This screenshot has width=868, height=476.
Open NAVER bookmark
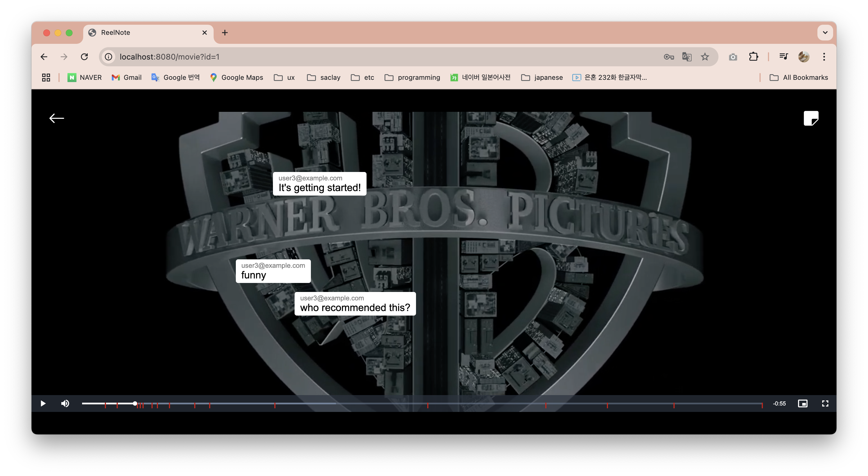85,78
